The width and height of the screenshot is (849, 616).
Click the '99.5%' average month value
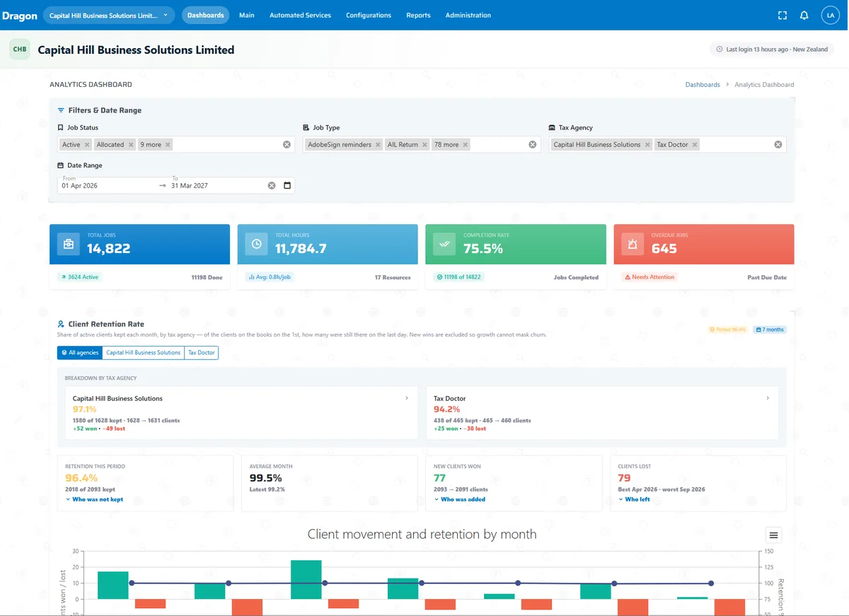point(266,479)
